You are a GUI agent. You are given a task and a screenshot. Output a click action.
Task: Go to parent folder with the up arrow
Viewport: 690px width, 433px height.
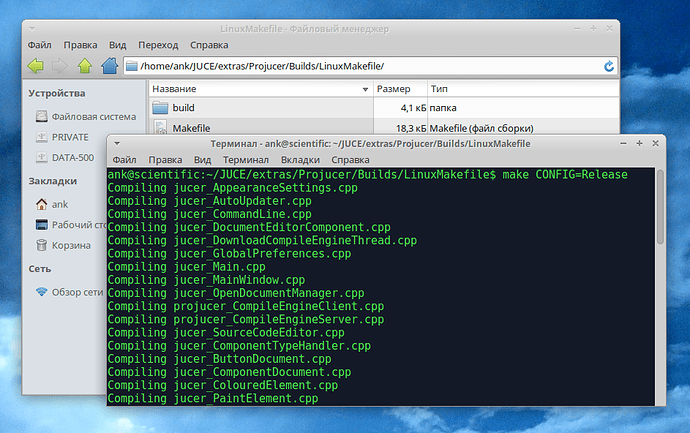(x=84, y=66)
